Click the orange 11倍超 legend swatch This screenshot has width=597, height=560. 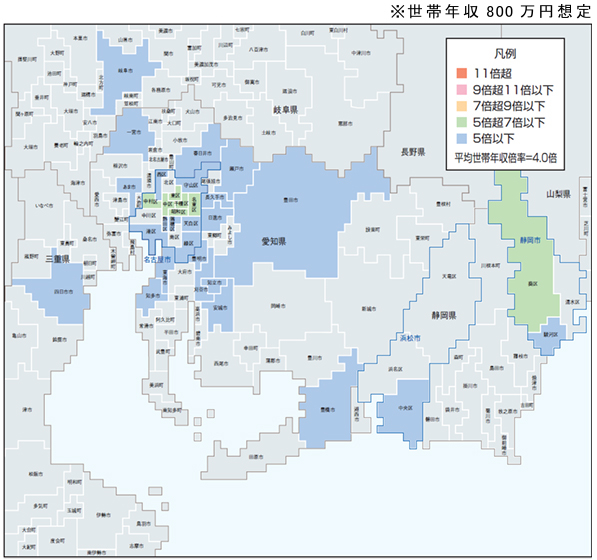point(461,73)
